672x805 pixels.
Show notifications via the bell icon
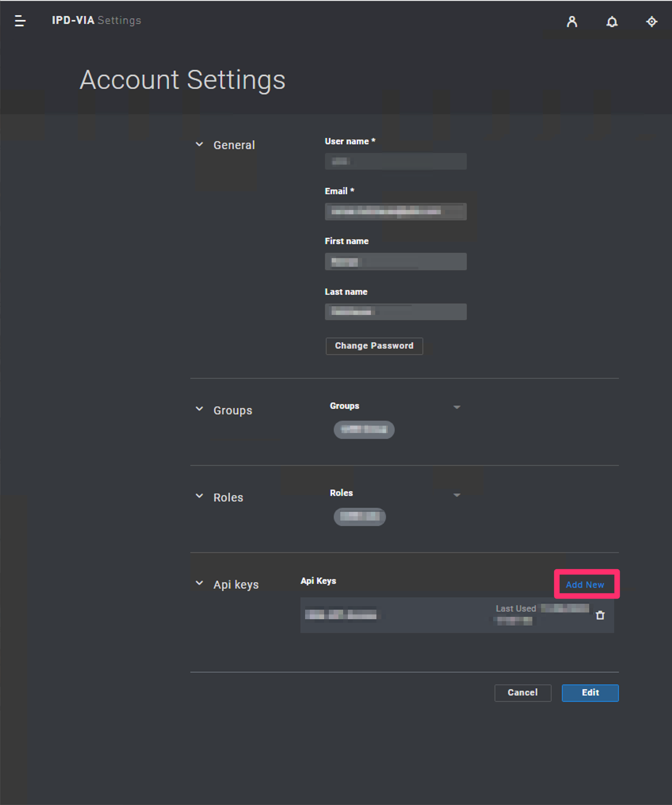click(x=612, y=21)
